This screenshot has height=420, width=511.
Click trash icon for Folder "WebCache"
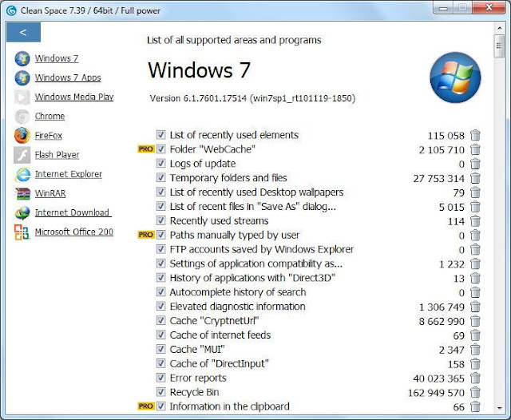476,149
